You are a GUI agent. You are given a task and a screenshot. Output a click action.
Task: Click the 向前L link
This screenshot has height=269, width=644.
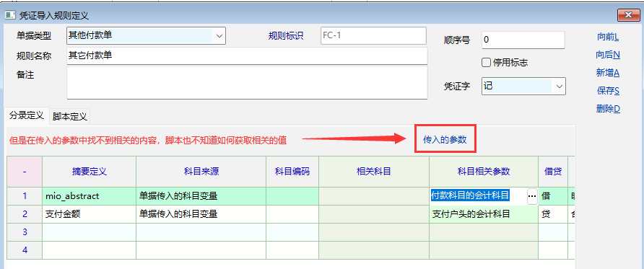608,38
